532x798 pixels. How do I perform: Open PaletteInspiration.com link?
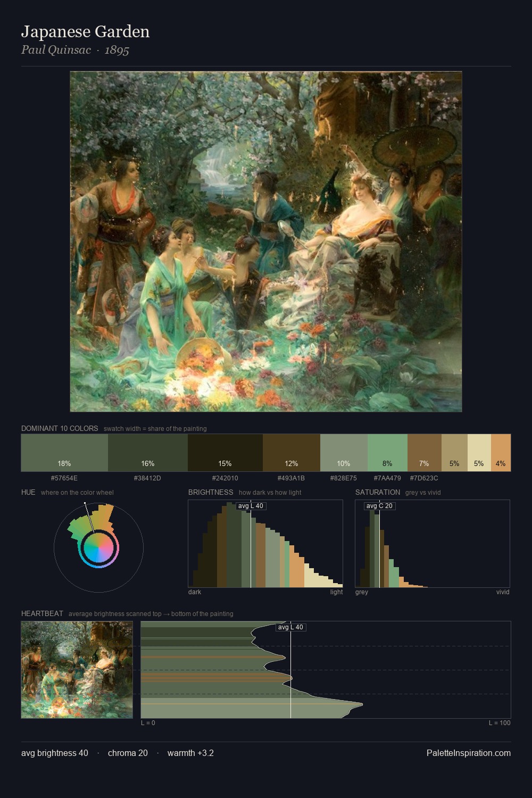click(x=469, y=753)
